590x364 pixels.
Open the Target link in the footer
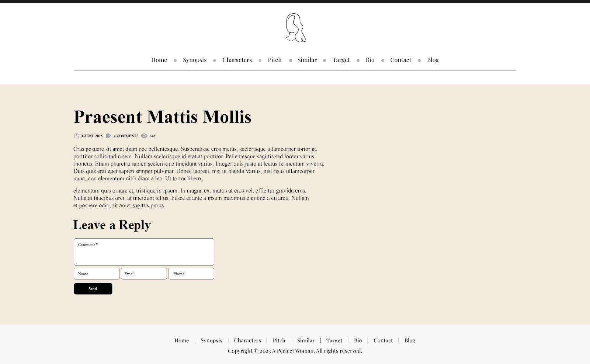[334, 340]
